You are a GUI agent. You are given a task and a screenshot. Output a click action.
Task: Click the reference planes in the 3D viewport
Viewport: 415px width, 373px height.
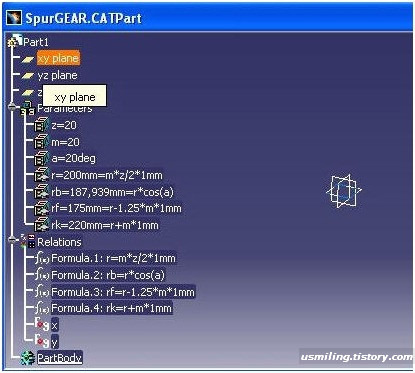343,191
